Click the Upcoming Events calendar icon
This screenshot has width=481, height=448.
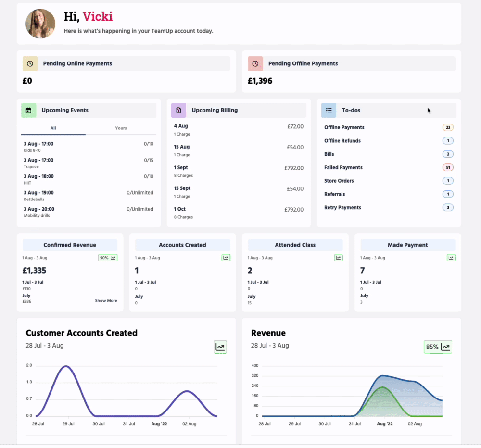pos(29,111)
